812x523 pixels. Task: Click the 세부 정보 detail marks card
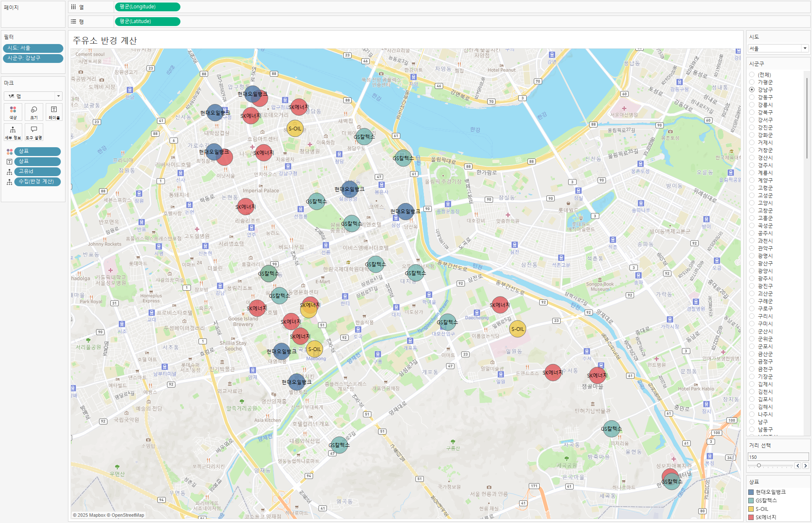click(x=13, y=132)
